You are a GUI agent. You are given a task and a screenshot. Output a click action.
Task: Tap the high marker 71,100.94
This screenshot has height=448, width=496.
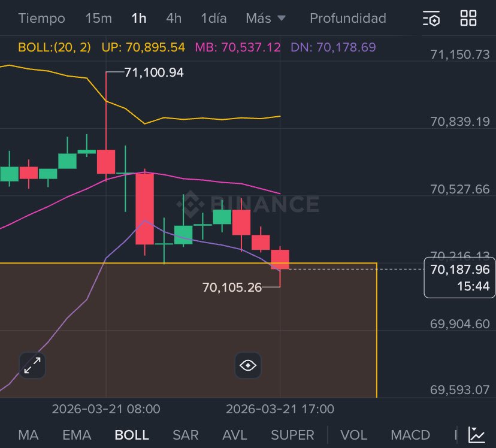point(154,72)
